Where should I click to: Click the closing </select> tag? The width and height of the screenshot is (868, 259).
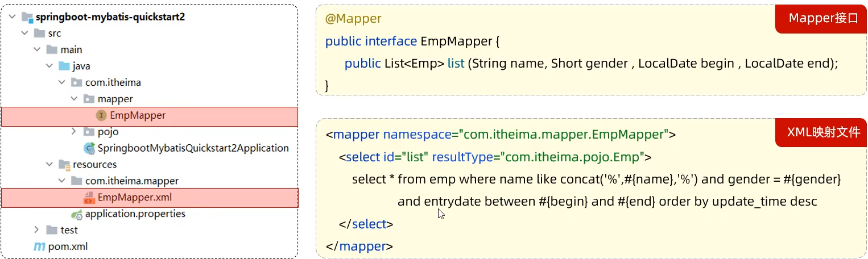coord(366,224)
